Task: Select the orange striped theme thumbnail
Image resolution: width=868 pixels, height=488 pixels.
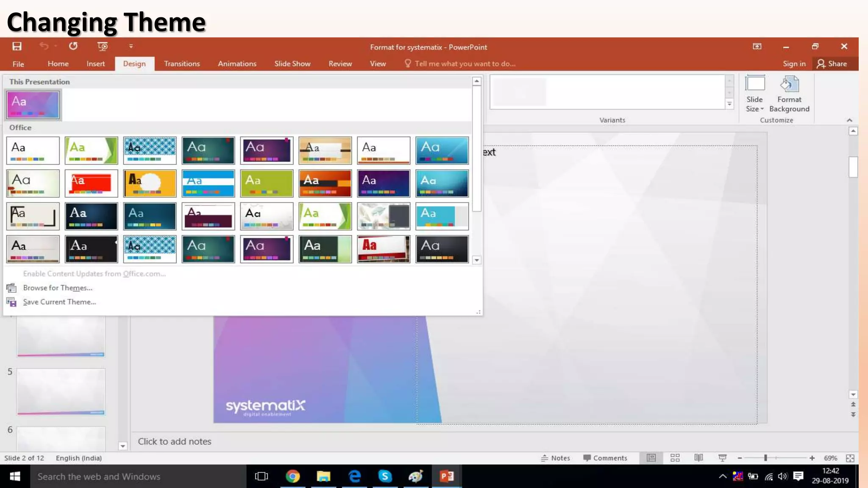Action: (x=325, y=183)
